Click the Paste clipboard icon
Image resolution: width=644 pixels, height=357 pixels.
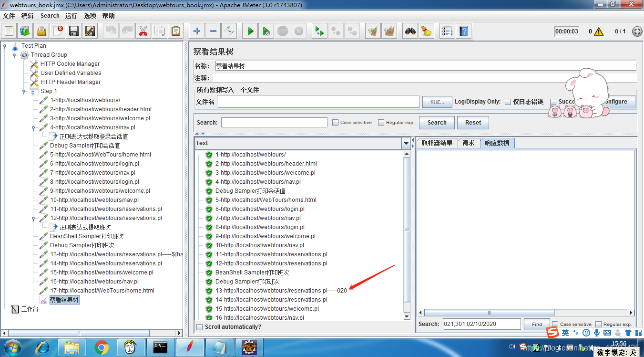[175, 31]
